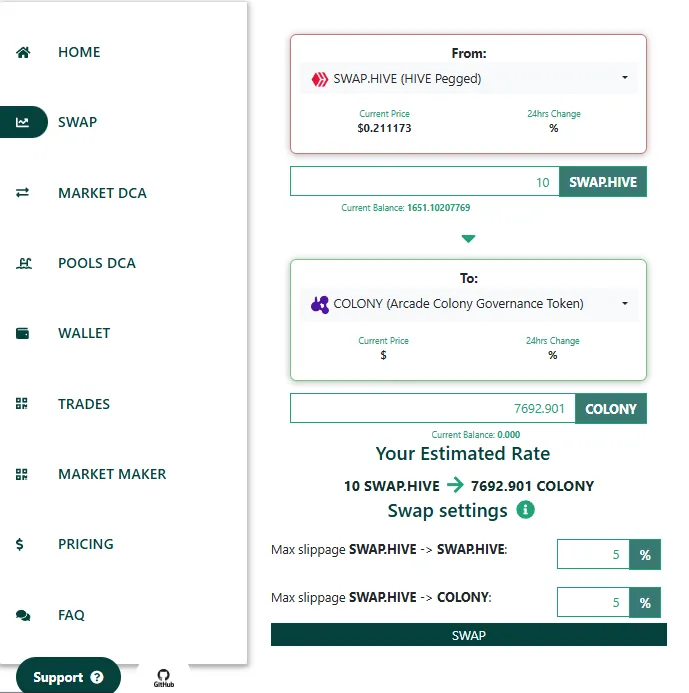Click the Pools DCA swimmer icon
Viewport: 689px width, 693px height.
click(24, 263)
